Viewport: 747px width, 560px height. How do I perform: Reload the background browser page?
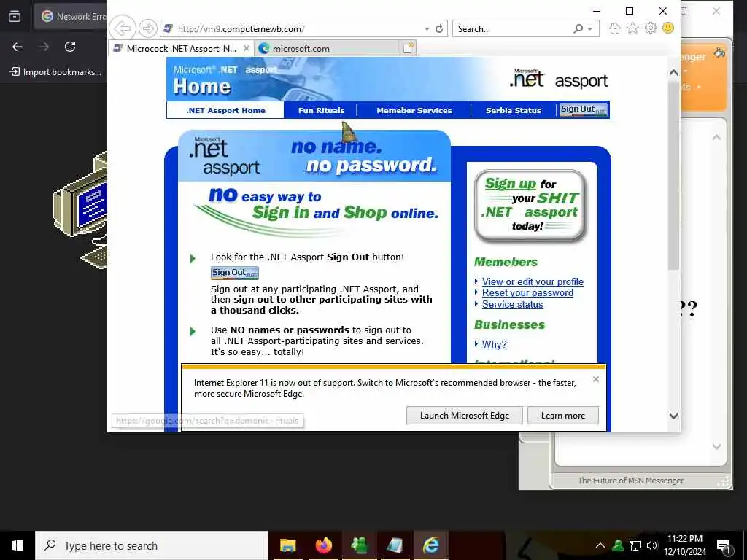[x=70, y=47]
